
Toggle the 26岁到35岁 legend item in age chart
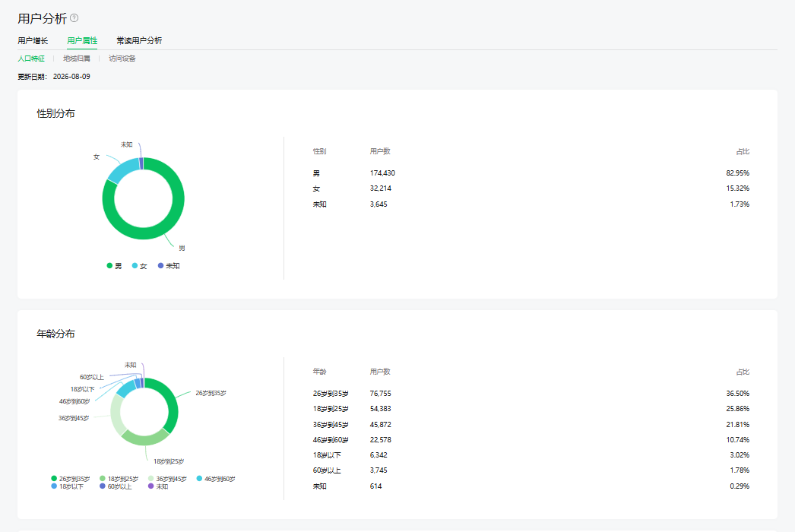pyautogui.click(x=71, y=479)
